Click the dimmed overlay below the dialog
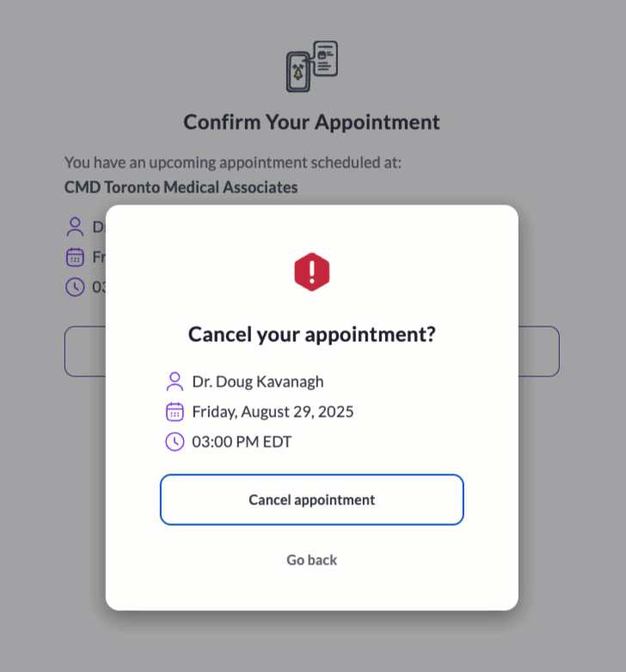The image size is (626, 672). [312, 641]
